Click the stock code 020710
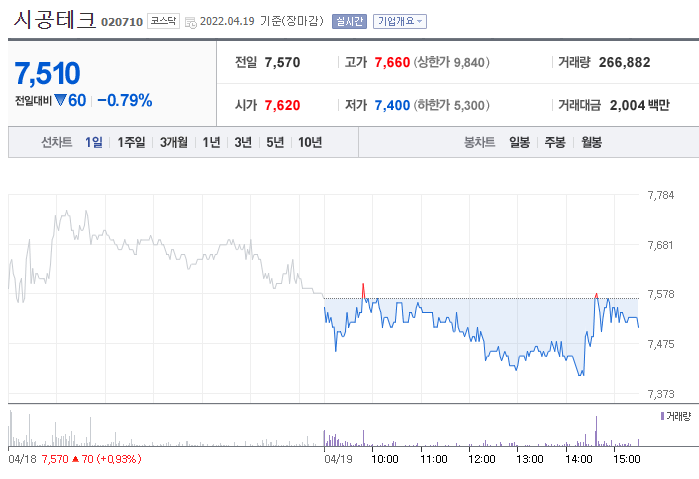Image resolution: width=699 pixels, height=479 pixels. click(122, 22)
